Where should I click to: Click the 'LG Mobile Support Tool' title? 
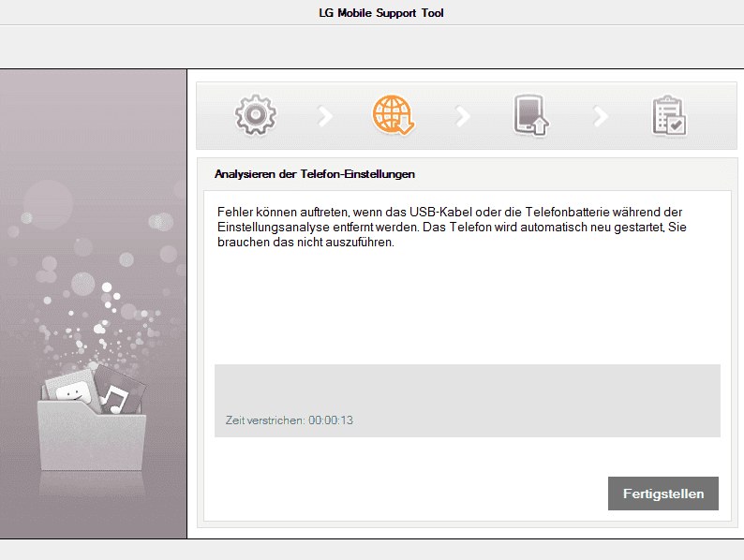(x=381, y=13)
